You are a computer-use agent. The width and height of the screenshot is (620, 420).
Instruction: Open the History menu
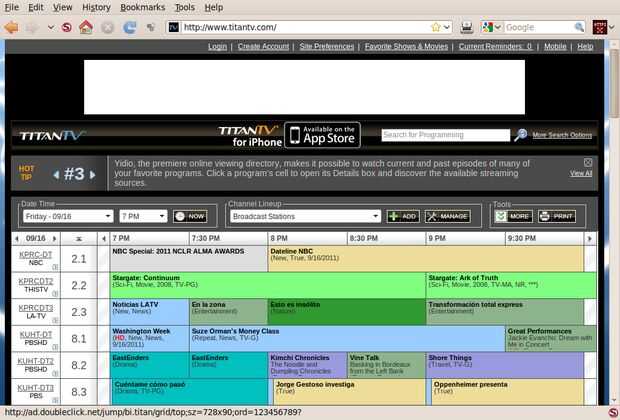96,7
